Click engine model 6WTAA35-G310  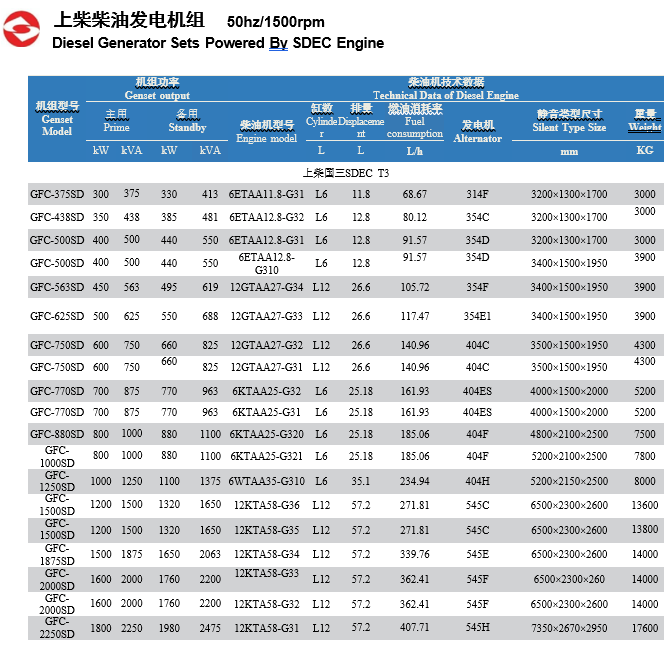[x=267, y=481]
